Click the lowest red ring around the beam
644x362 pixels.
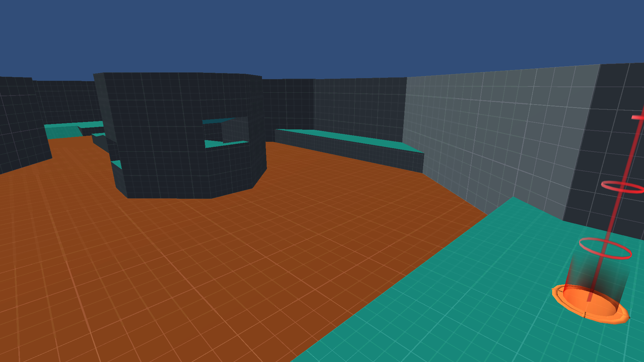605,248
